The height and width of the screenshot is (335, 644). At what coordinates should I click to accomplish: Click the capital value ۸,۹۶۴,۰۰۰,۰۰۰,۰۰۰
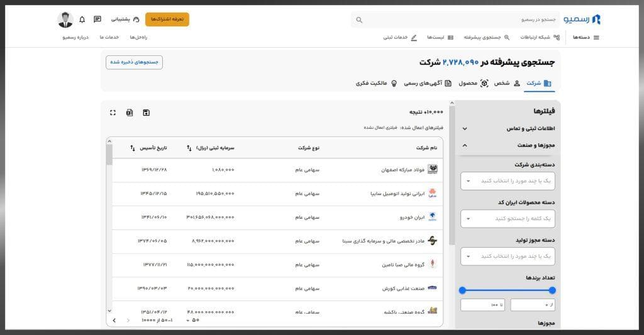pos(213,241)
